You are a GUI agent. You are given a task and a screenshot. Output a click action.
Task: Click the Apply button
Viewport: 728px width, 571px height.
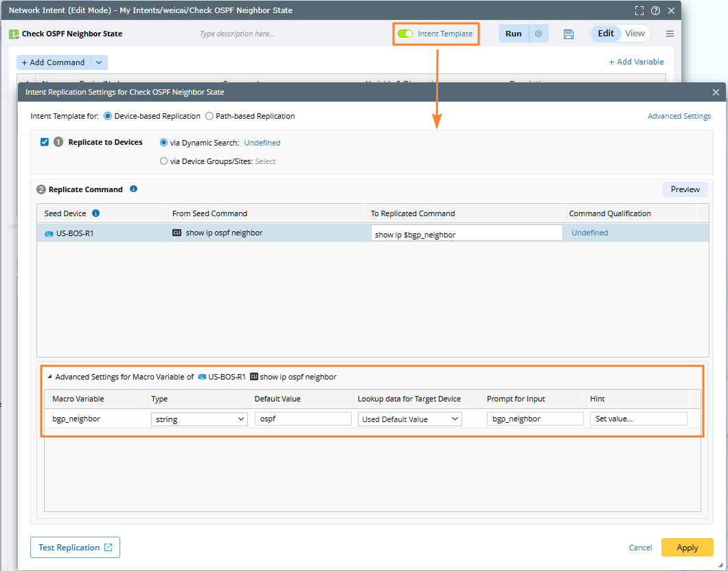[x=687, y=548]
